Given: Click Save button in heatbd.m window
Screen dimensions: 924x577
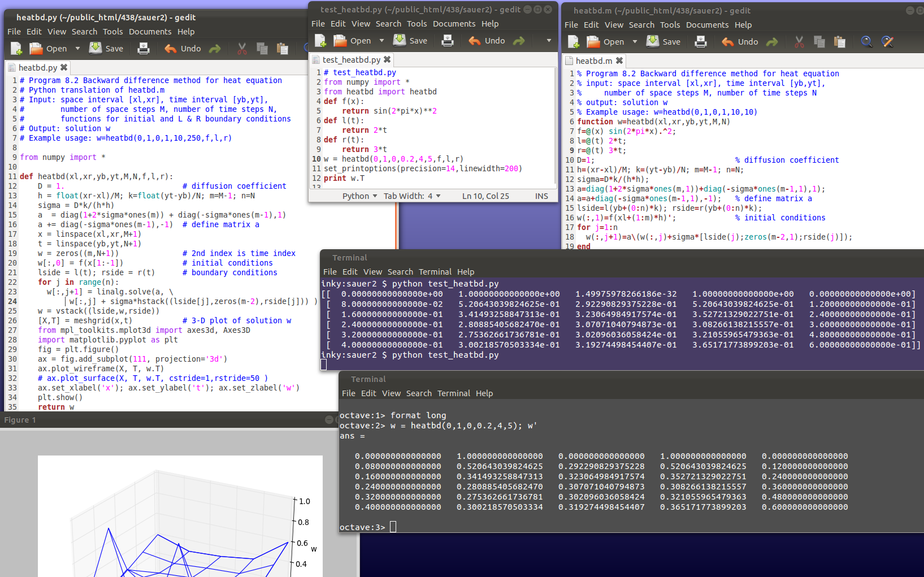Looking at the screenshot, I should 663,42.
